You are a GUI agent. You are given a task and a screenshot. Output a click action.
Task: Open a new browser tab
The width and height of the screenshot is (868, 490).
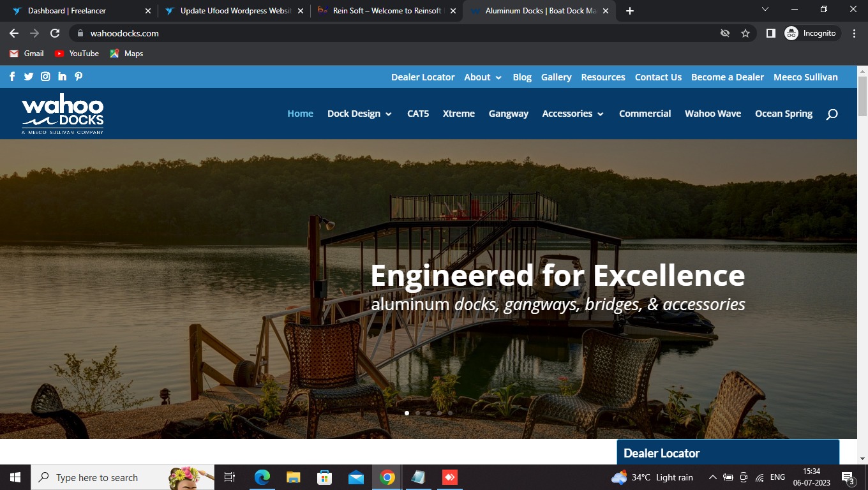coord(630,11)
